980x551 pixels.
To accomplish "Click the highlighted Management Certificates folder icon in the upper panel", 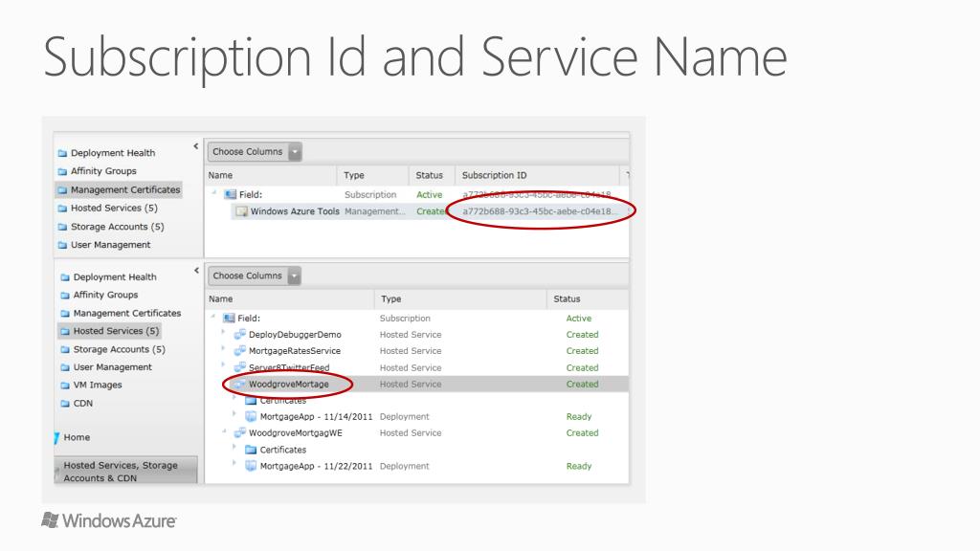I will pyautogui.click(x=62, y=190).
